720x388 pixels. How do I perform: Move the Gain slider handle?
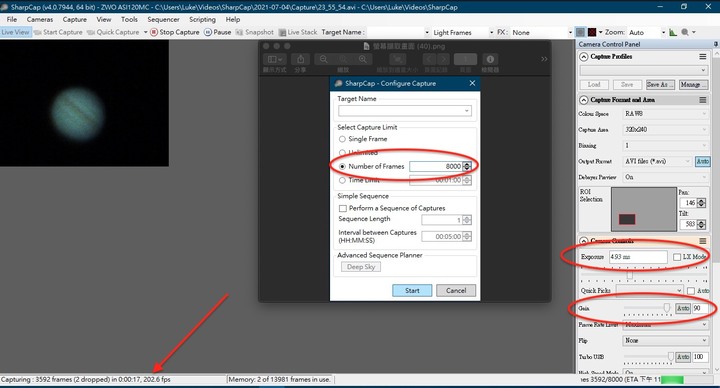(667, 308)
